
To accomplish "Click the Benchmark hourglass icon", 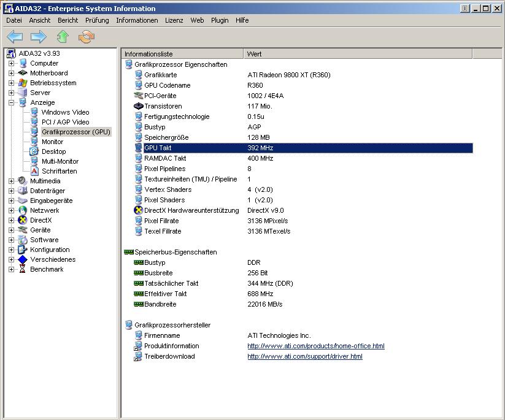I will click(x=23, y=269).
